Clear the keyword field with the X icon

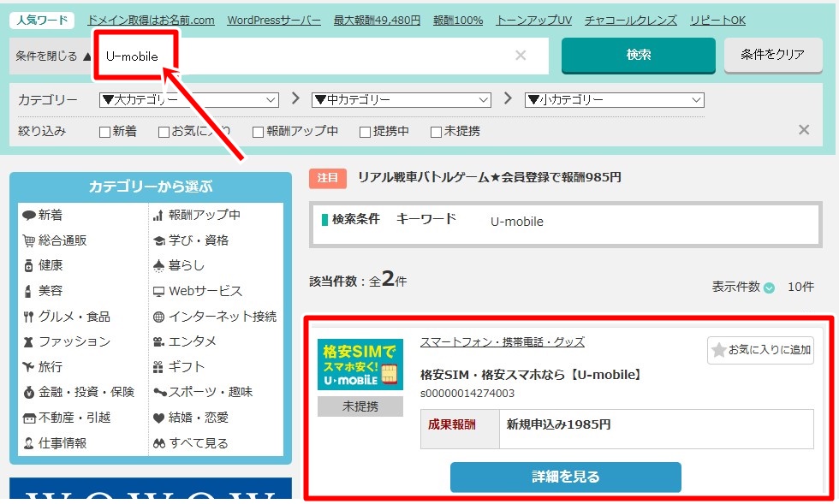point(521,55)
